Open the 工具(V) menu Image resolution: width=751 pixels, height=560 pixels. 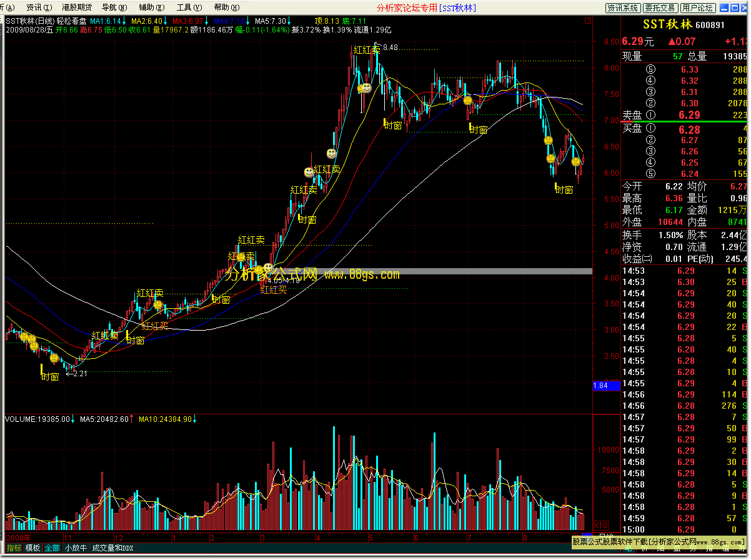[189, 7]
